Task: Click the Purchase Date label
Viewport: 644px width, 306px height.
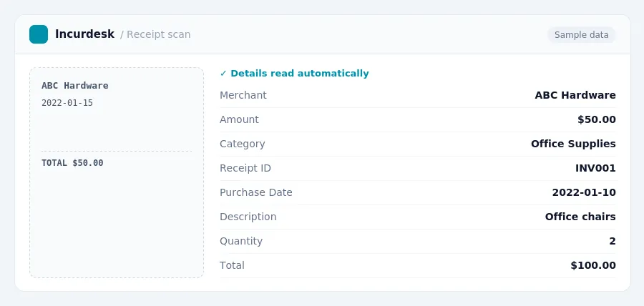Action: point(256,192)
